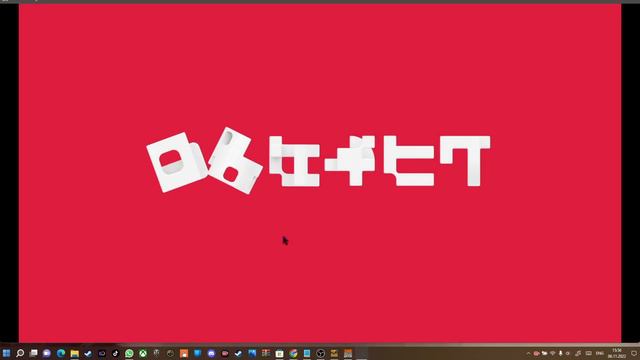640x360 pixels.
Task: Open the Microsoft Store taskbar icon
Action: (x=279, y=353)
